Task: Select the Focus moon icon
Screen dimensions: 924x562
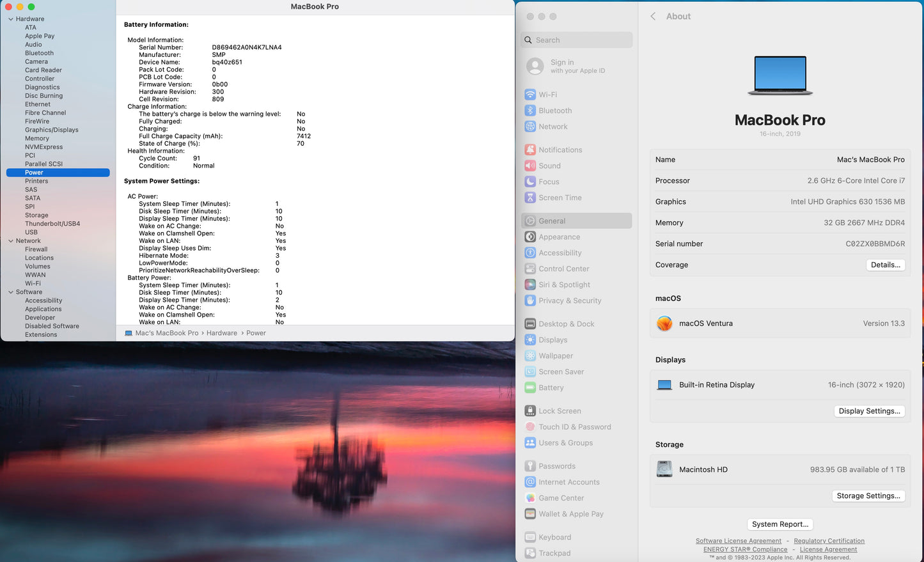Action: click(530, 182)
